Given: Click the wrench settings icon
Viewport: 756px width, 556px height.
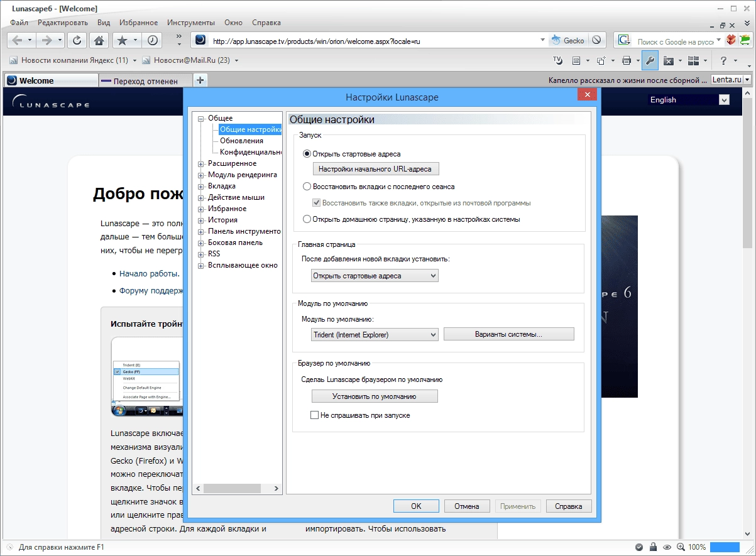Looking at the screenshot, I should pos(650,61).
